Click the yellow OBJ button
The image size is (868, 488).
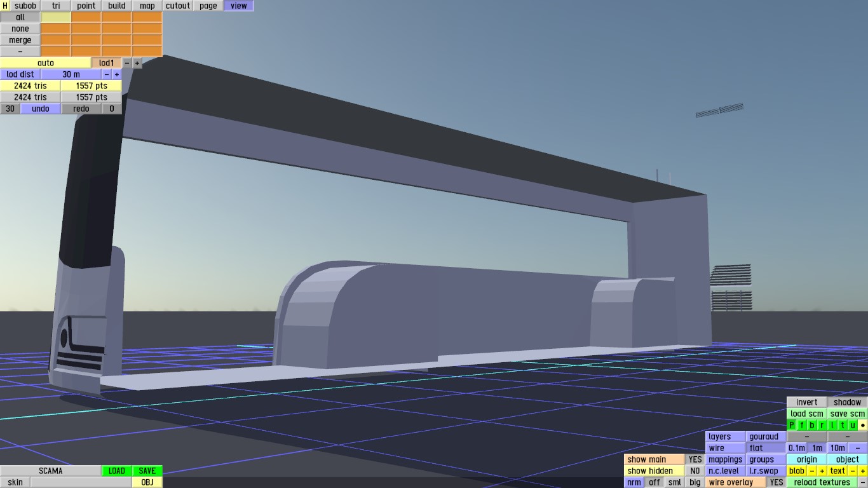pos(147,482)
